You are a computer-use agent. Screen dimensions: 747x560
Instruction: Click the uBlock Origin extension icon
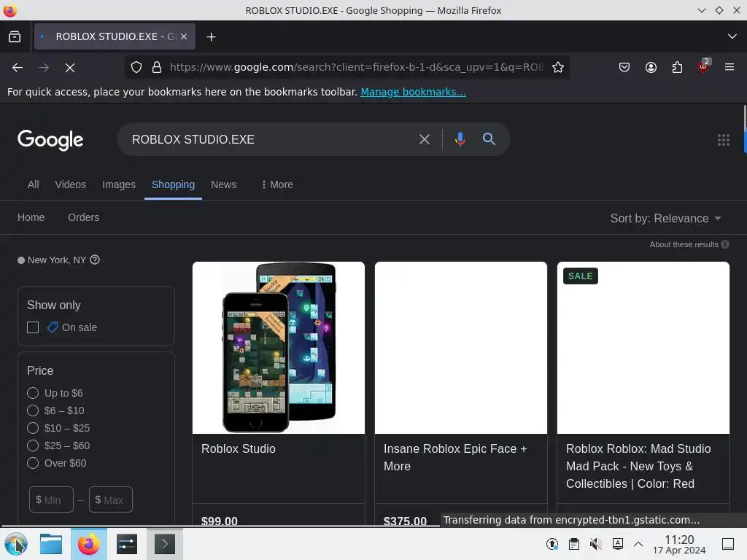(x=704, y=66)
